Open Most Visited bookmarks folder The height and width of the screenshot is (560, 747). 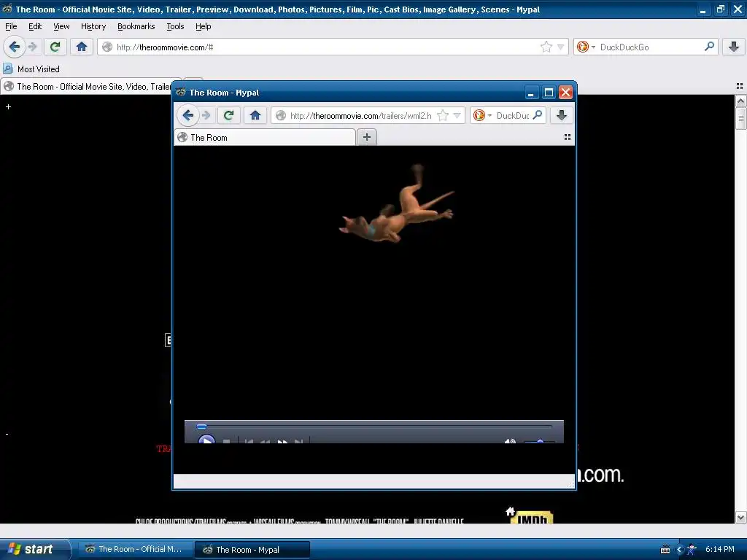click(x=31, y=69)
